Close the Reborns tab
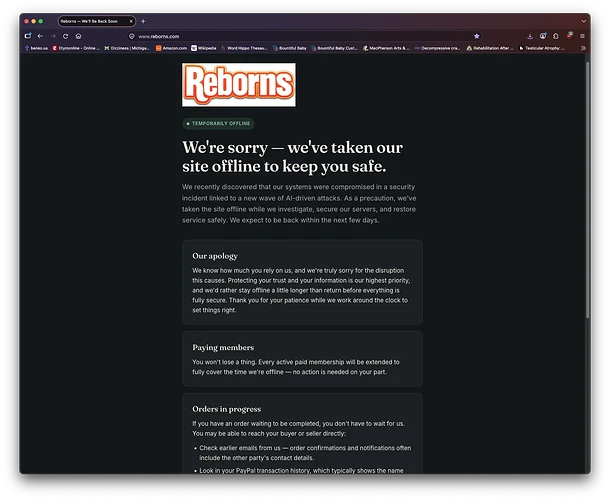 131,21
